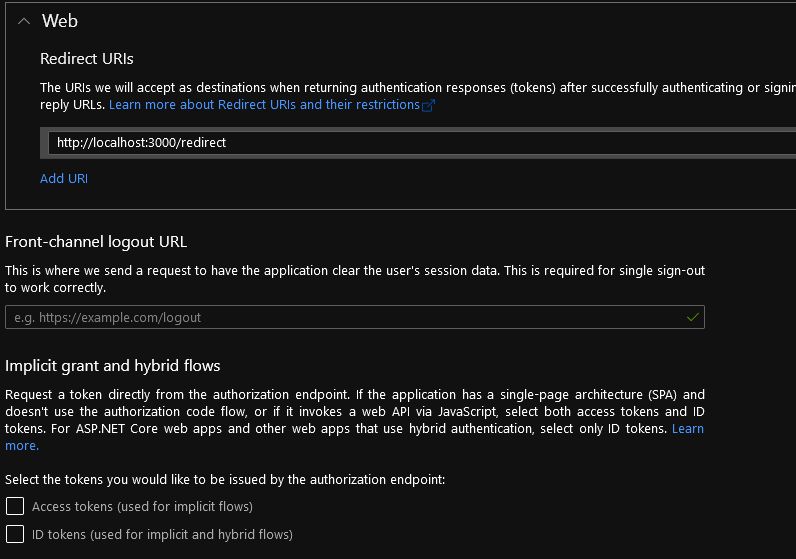This screenshot has width=796, height=559.
Task: Collapse the Web section chevron
Action: (24, 21)
